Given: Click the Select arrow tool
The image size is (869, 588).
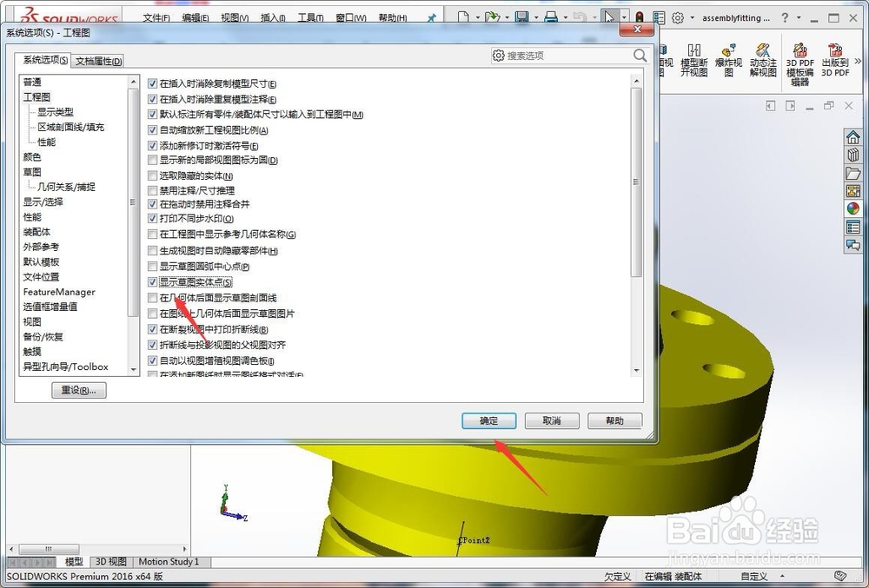Looking at the screenshot, I should (609, 17).
